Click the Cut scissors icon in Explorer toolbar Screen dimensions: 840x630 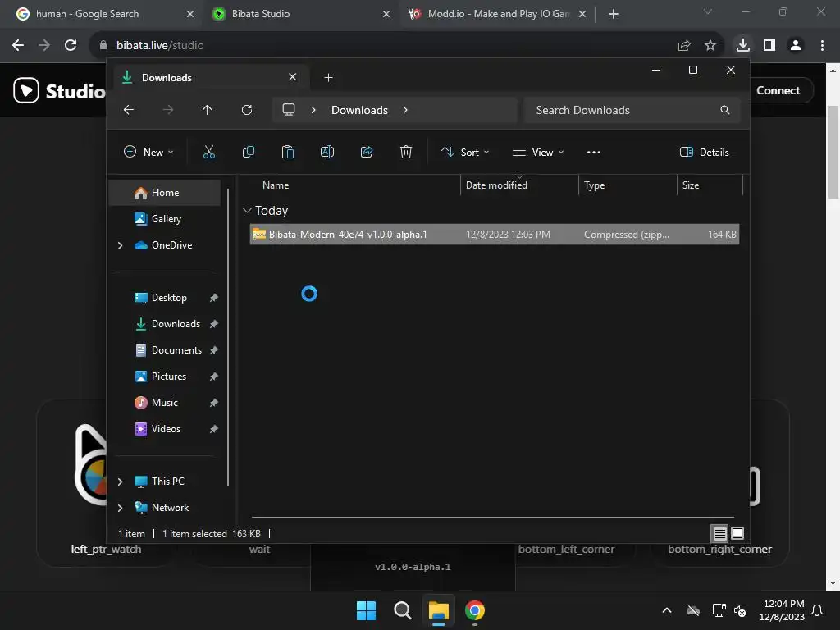click(x=209, y=152)
